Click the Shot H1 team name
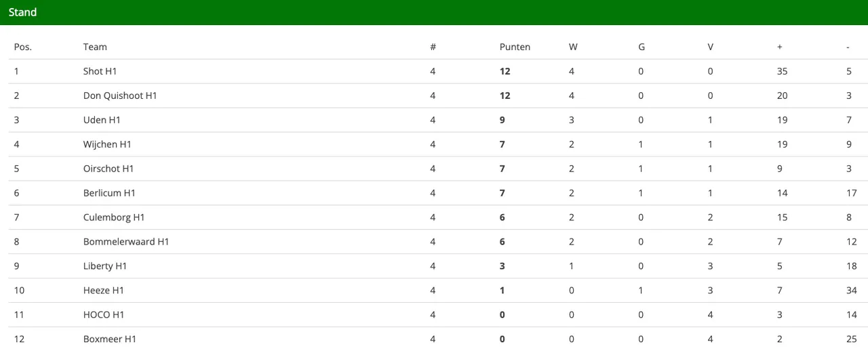The width and height of the screenshot is (868, 353). pos(100,71)
